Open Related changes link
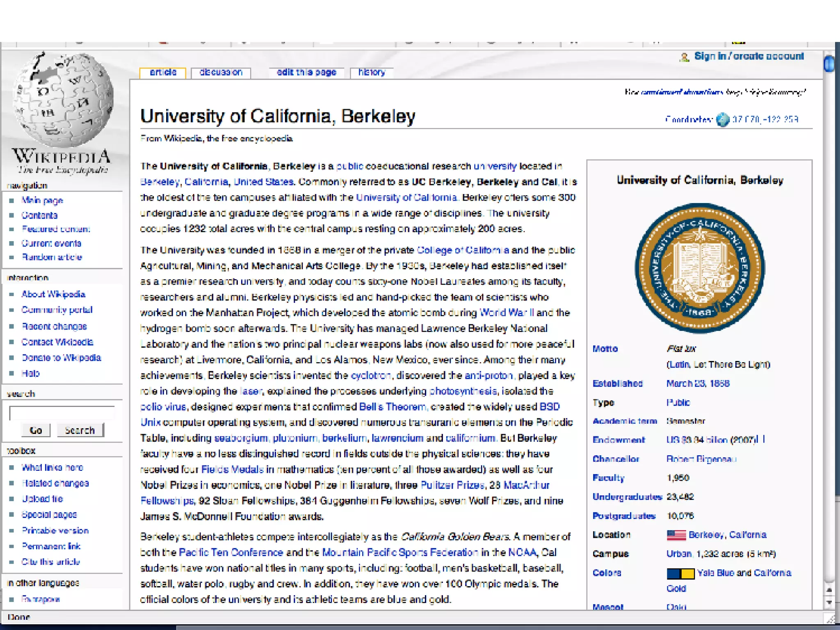Viewport: 840px width, 630px height. click(55, 484)
